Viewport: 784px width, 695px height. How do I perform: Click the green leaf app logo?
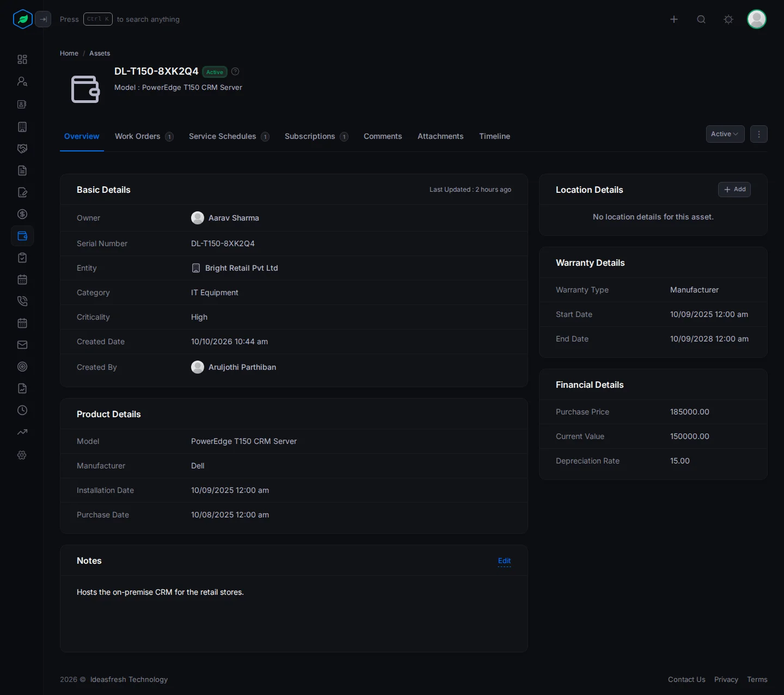pos(23,19)
